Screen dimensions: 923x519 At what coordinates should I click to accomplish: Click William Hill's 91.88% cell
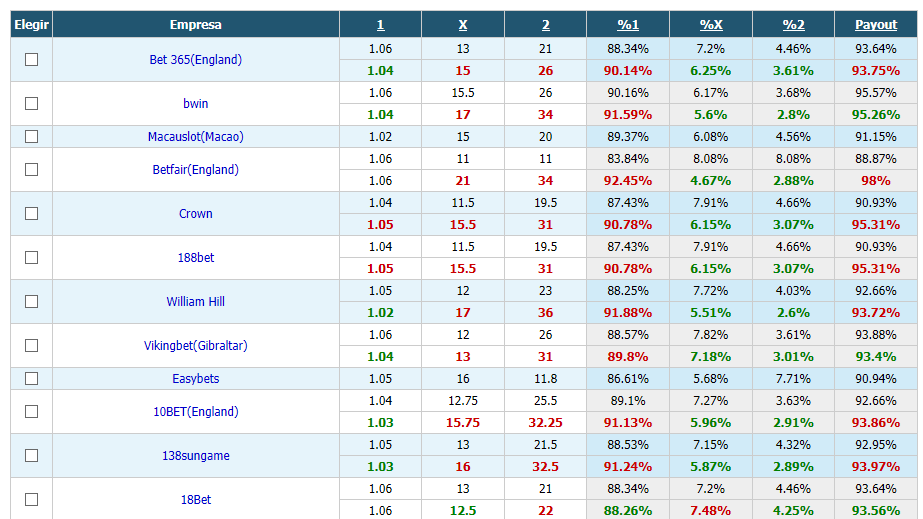pos(628,312)
